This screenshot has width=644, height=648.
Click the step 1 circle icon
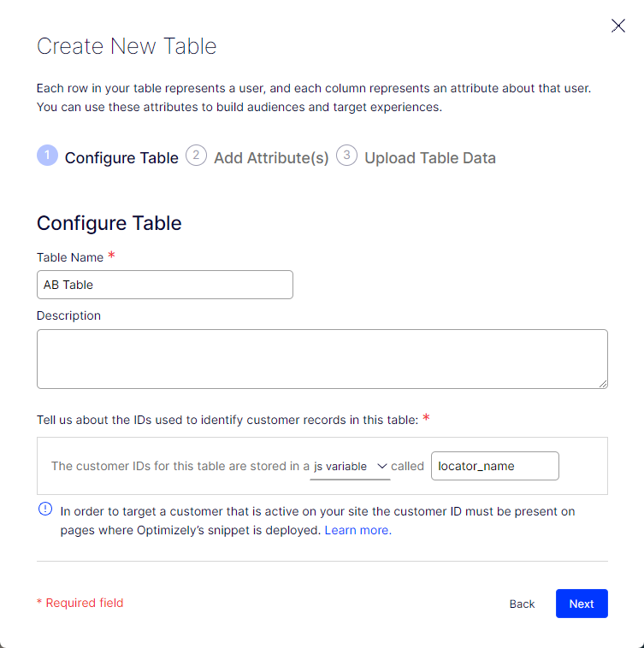pos(47,156)
